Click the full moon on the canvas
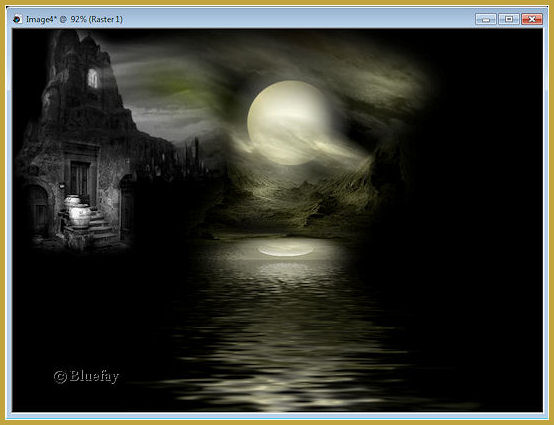554x425 pixels. 289,123
